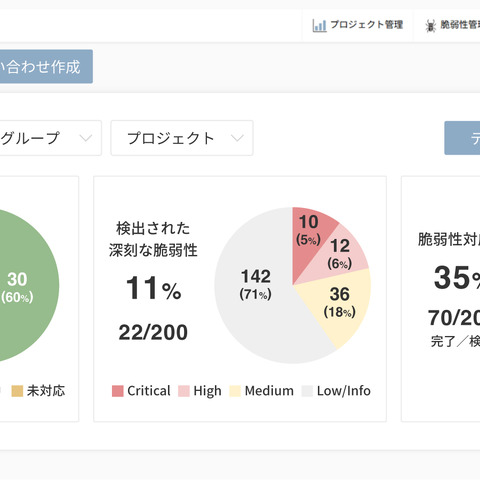Click the Critical pie slice labeled 10

308,233
